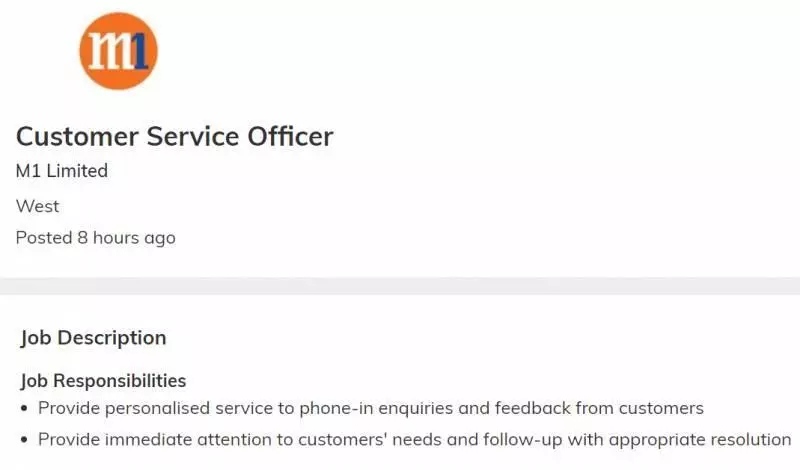The image size is (800, 470).
Task: Click the Job Responsibilities subheading
Action: click(103, 381)
